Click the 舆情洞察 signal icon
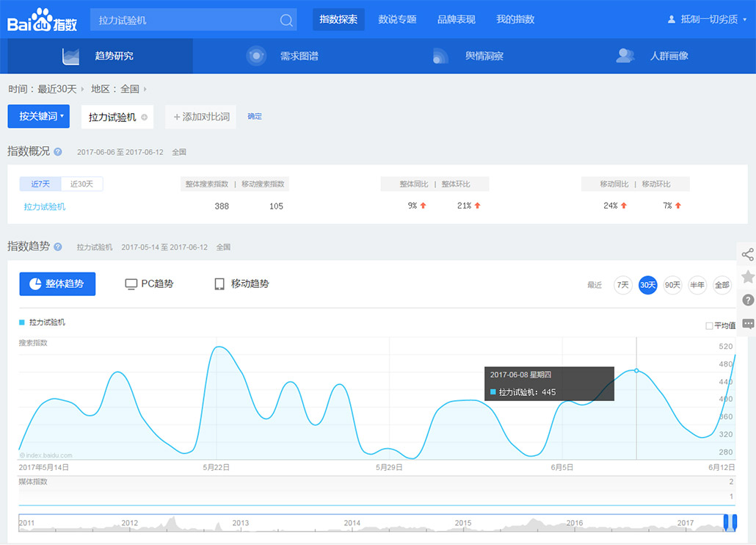This screenshot has width=756, height=545. [x=440, y=56]
